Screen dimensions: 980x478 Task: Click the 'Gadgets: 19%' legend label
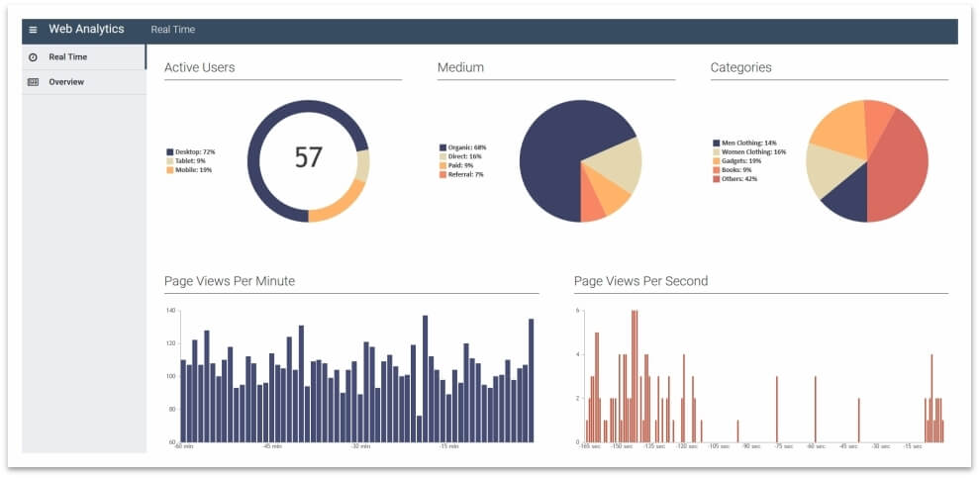[x=741, y=160]
